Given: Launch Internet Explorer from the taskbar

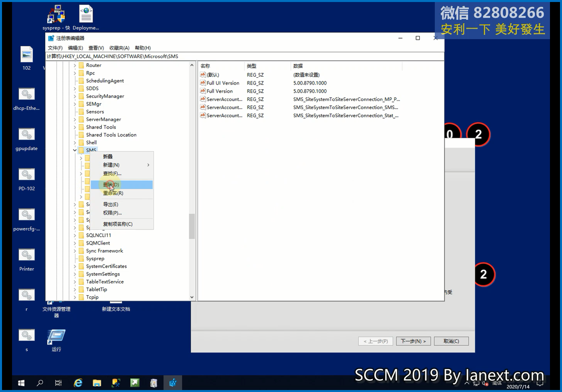Looking at the screenshot, I should 78,383.
